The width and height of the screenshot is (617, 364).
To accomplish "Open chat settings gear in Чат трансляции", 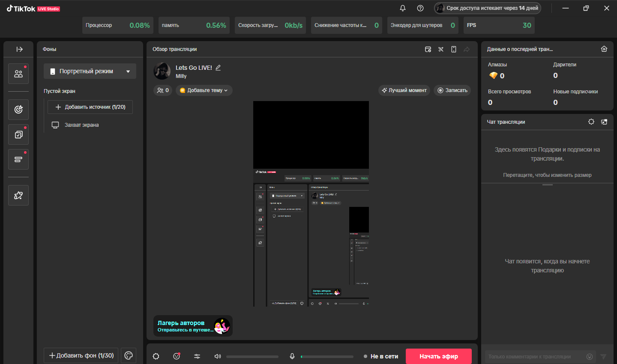I will [x=591, y=122].
